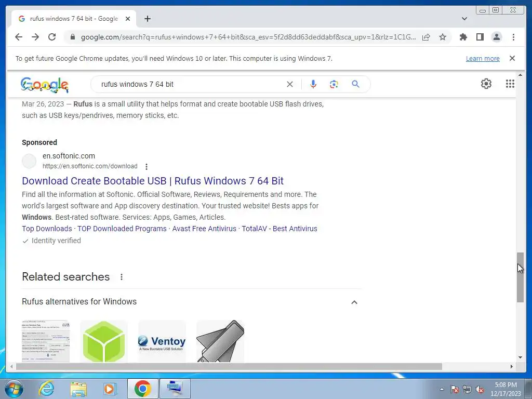The width and height of the screenshot is (532, 399).
Task: Open Google apps grid
Action: click(510, 84)
